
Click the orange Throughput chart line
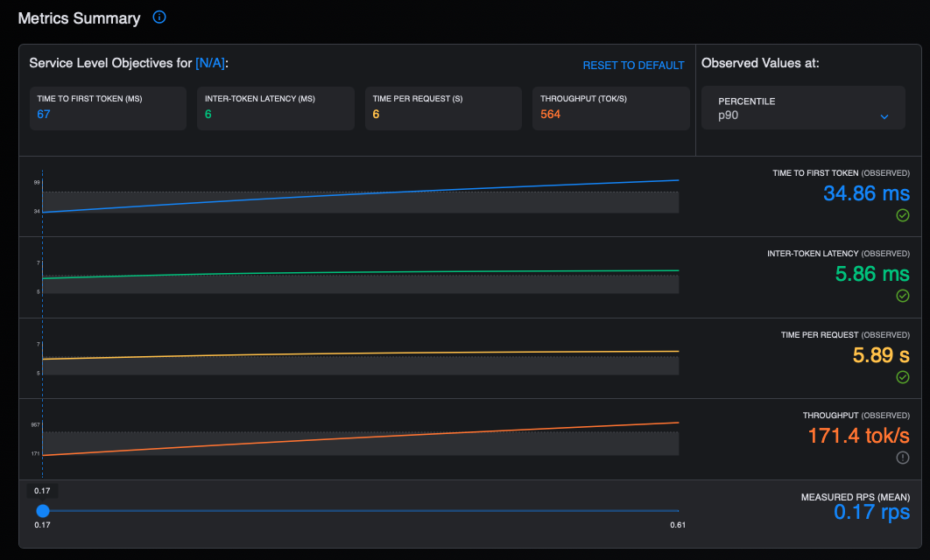click(361, 438)
